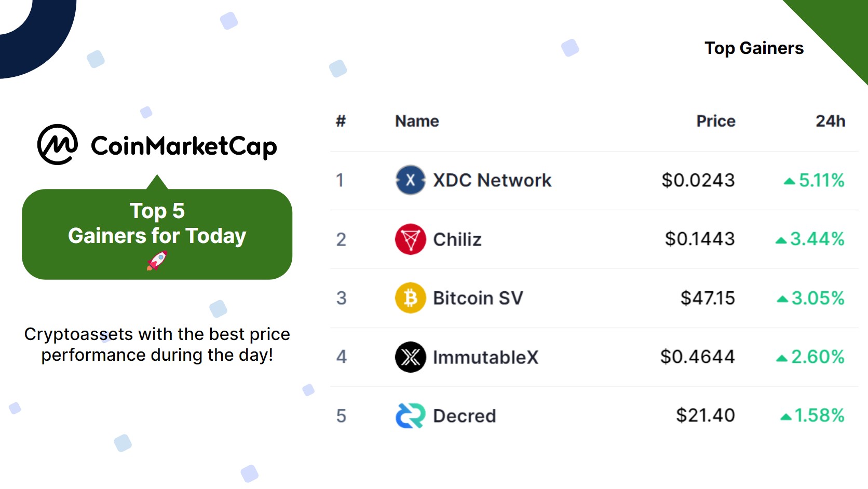Image resolution: width=868 pixels, height=489 pixels.
Task: Click the # rank column header
Action: point(341,121)
